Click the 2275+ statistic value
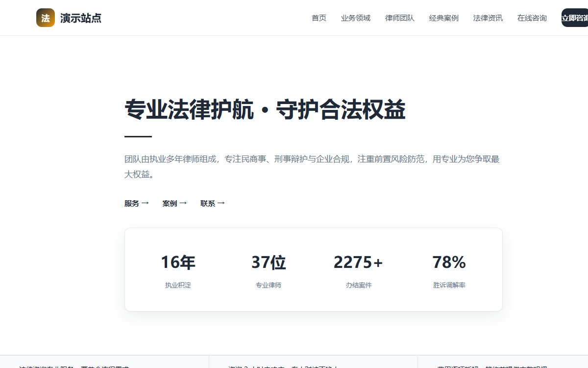This screenshot has height=368, width=588. [359, 263]
